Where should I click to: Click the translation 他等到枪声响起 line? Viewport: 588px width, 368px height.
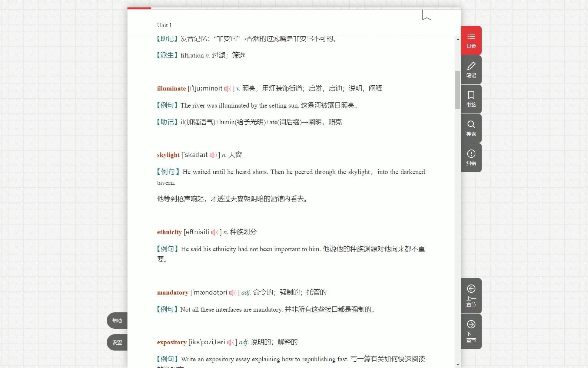click(x=232, y=199)
